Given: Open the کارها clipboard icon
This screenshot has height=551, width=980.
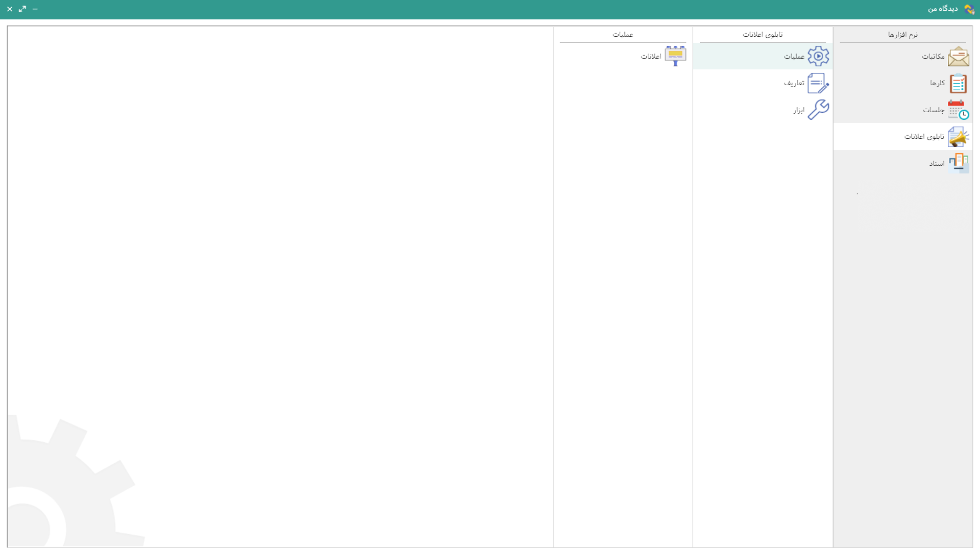Looking at the screenshot, I should coord(958,83).
